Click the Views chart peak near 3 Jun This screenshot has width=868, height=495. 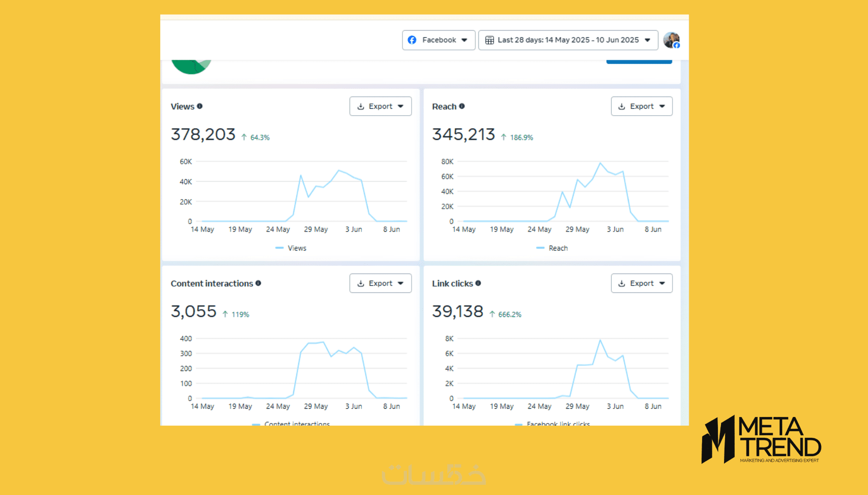[x=339, y=170]
